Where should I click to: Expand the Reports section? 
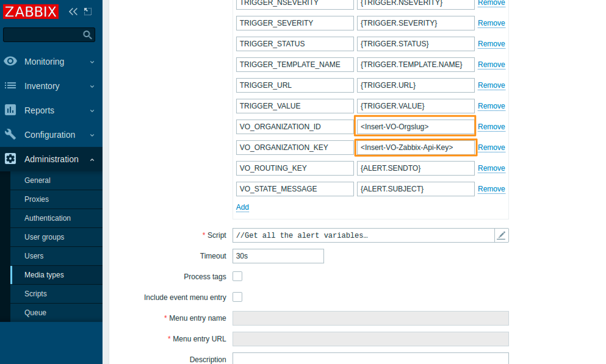(x=92, y=110)
